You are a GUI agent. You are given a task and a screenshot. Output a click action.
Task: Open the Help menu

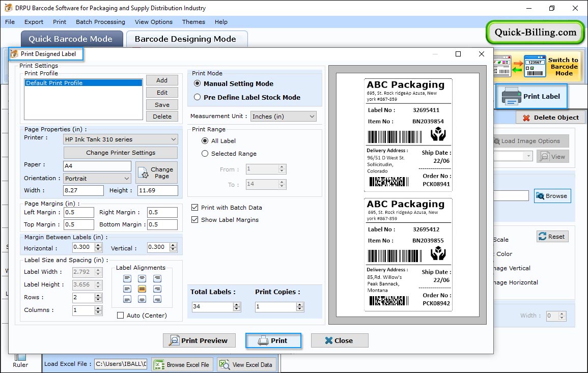pyautogui.click(x=221, y=22)
